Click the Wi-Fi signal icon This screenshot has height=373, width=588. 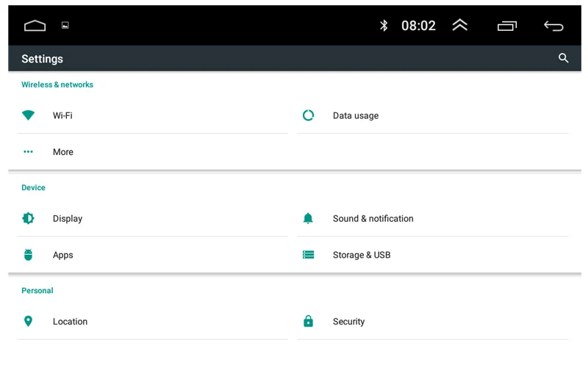(28, 115)
